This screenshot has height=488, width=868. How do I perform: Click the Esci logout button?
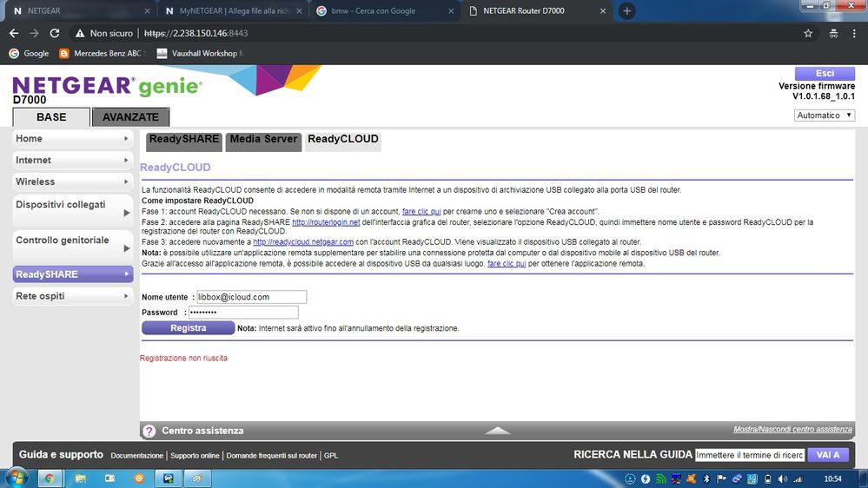(825, 74)
